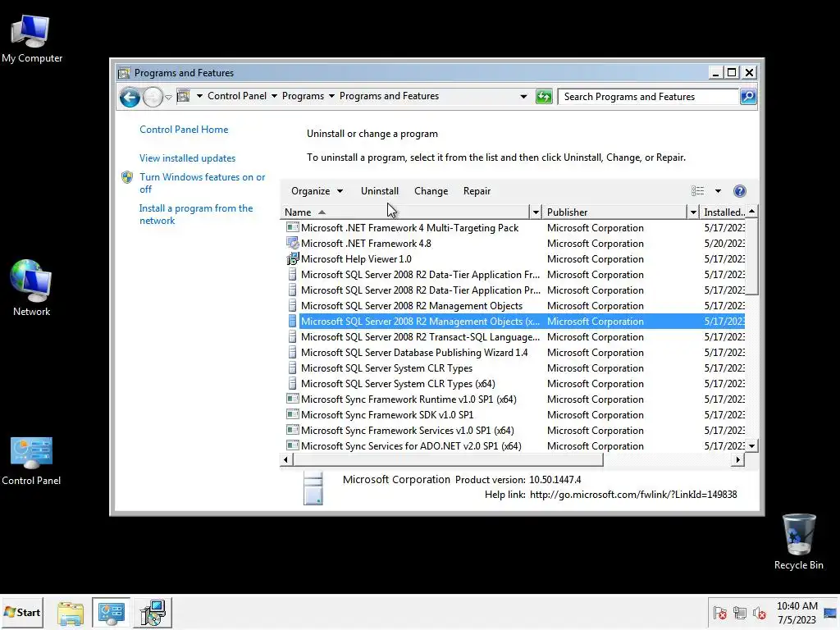Click the vertical scrollbar down arrow
Screen dimensions: 840x630
click(x=751, y=445)
